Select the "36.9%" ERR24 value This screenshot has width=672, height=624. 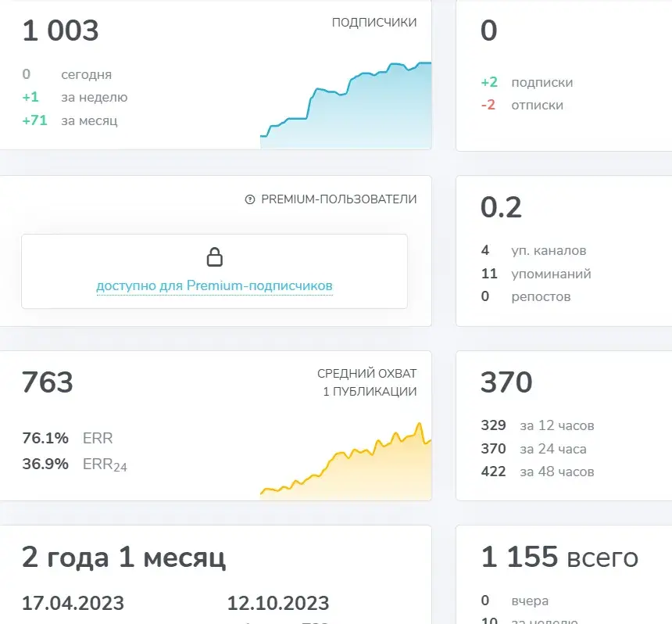tap(45, 464)
